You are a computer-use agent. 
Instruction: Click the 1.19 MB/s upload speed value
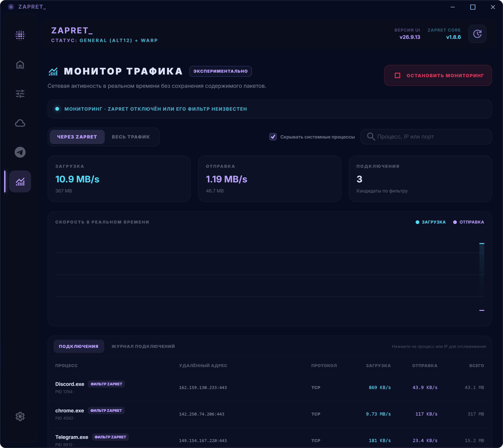click(227, 179)
